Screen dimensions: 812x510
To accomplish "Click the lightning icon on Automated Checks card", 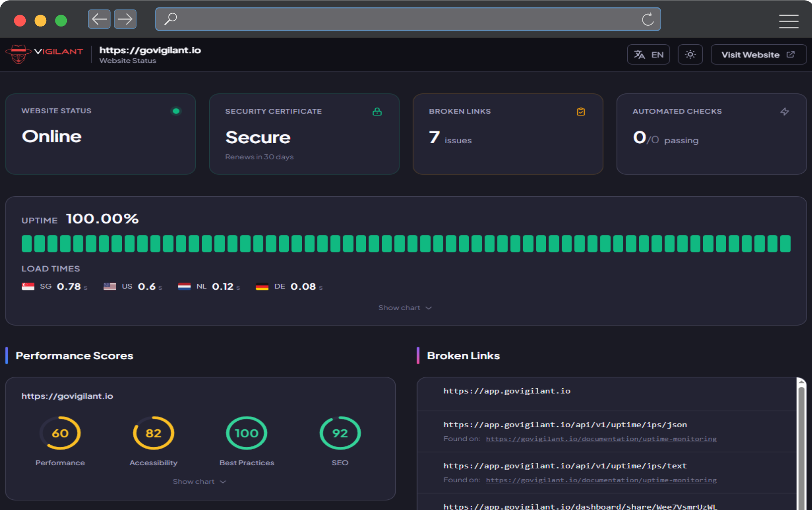I will pos(785,111).
